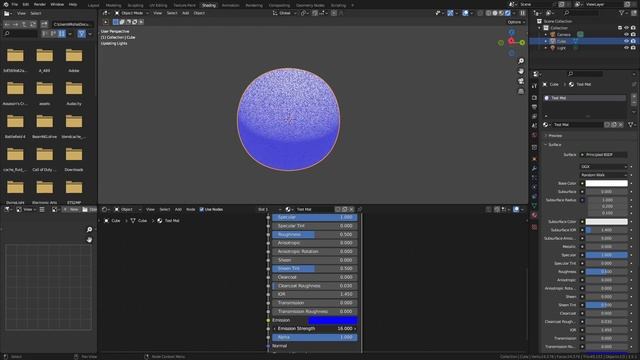Viewport: 640px width, 360px height.
Task: Click the outliner filter funnel icon
Action: pos(622,13)
